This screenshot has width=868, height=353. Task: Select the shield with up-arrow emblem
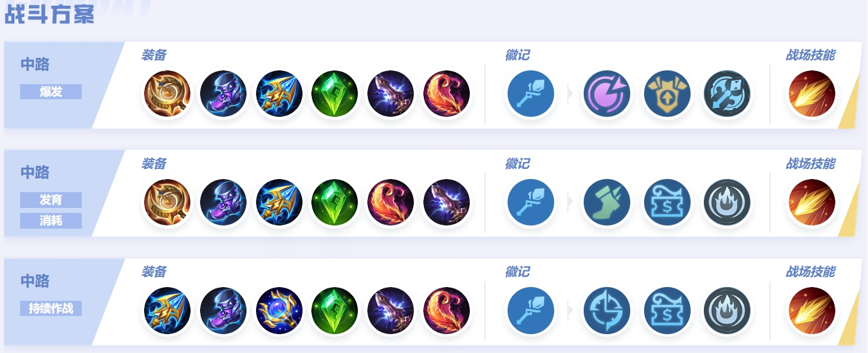[667, 94]
